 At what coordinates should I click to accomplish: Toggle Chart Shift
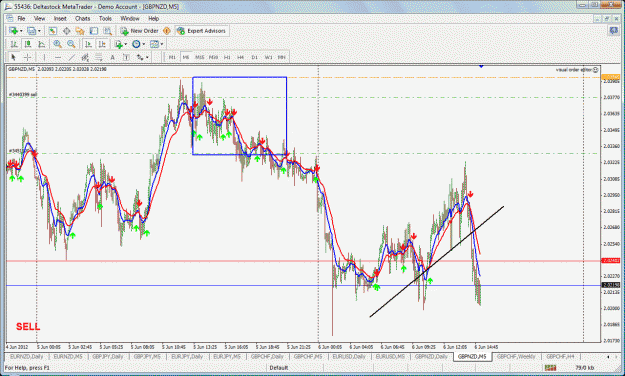102,44
